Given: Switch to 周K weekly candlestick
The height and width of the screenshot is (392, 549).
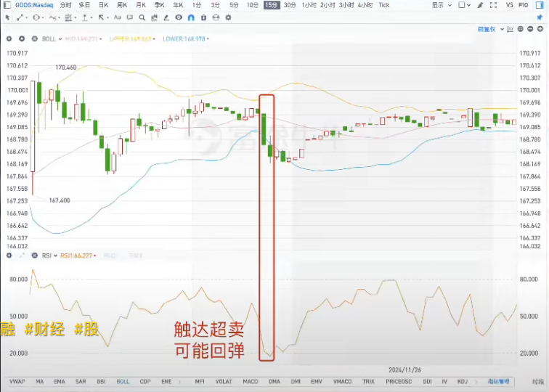Looking at the screenshot, I should (122, 5).
